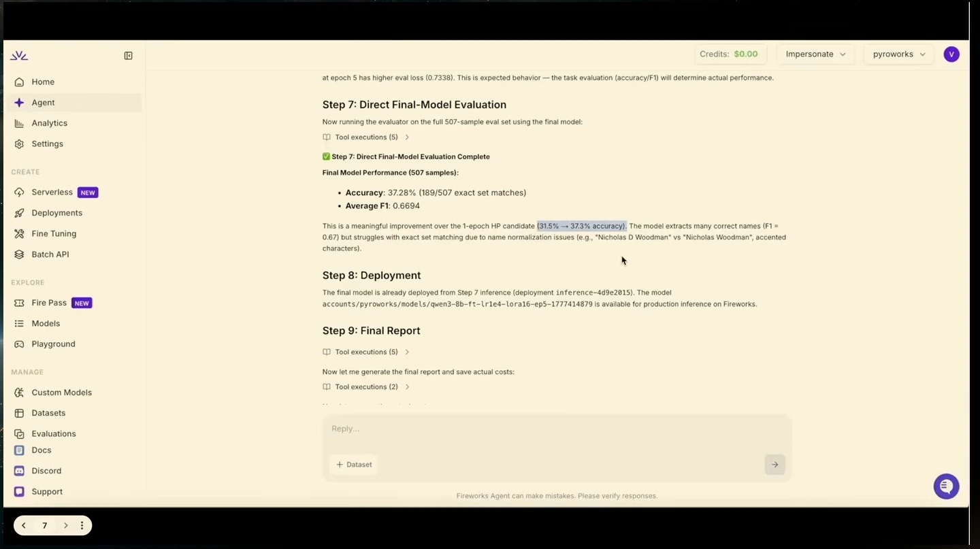
Task: Click the send arrow button
Action: pos(774,465)
